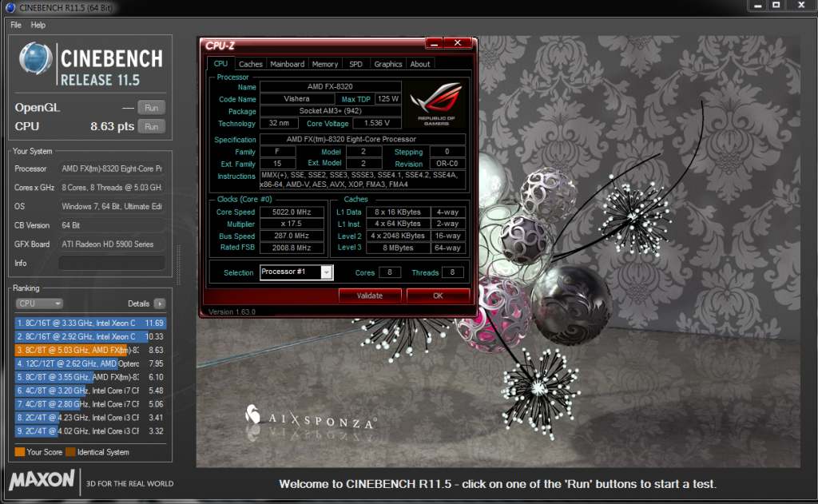The image size is (818, 504).
Task: Click the CB Version 64 Bit field
Action: click(x=112, y=225)
